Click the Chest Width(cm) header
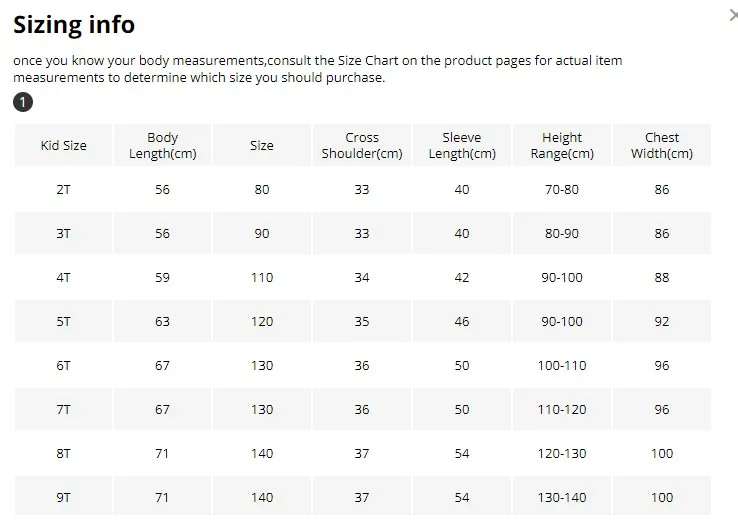Image resolution: width=738 pixels, height=530 pixels. pos(662,145)
